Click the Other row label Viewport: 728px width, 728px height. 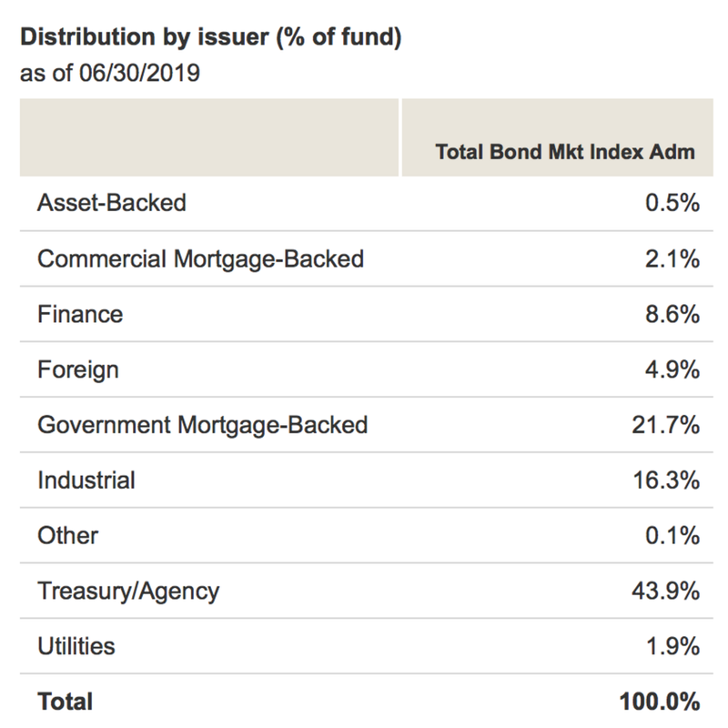click(67, 535)
